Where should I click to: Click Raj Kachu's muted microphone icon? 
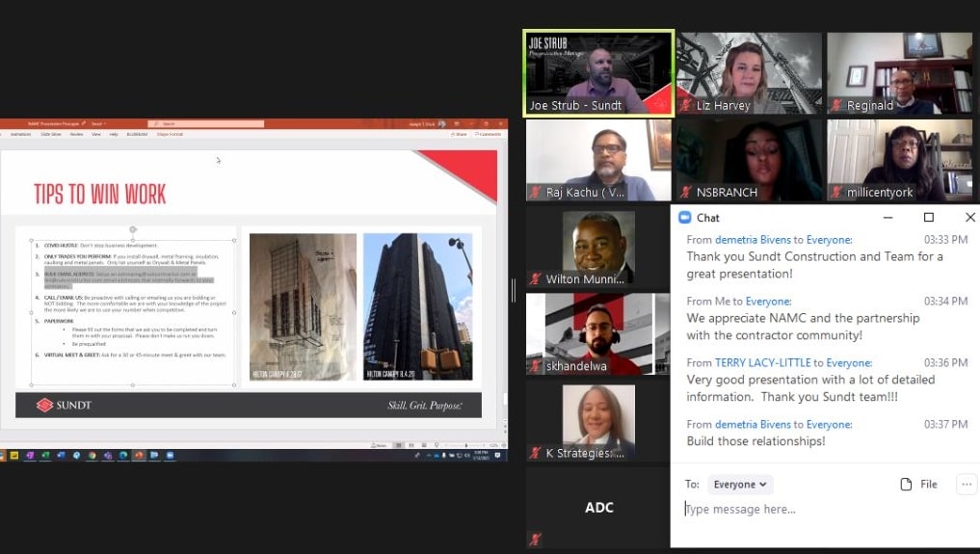click(x=535, y=192)
